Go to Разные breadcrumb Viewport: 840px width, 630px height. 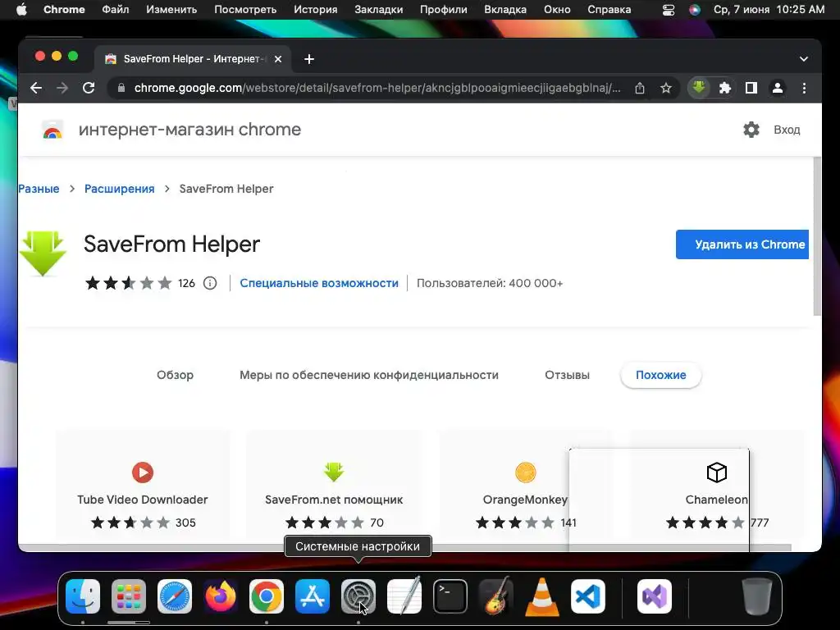[x=39, y=189]
